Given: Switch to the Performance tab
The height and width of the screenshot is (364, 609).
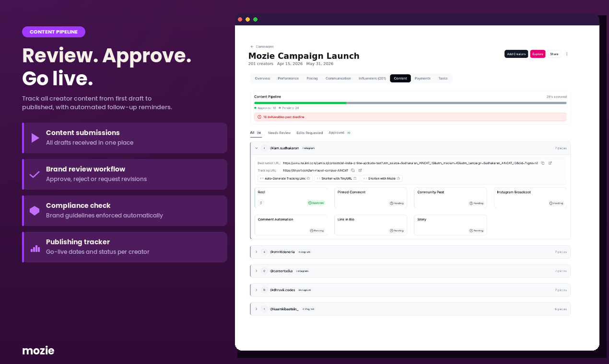Looking at the screenshot, I should tap(288, 79).
